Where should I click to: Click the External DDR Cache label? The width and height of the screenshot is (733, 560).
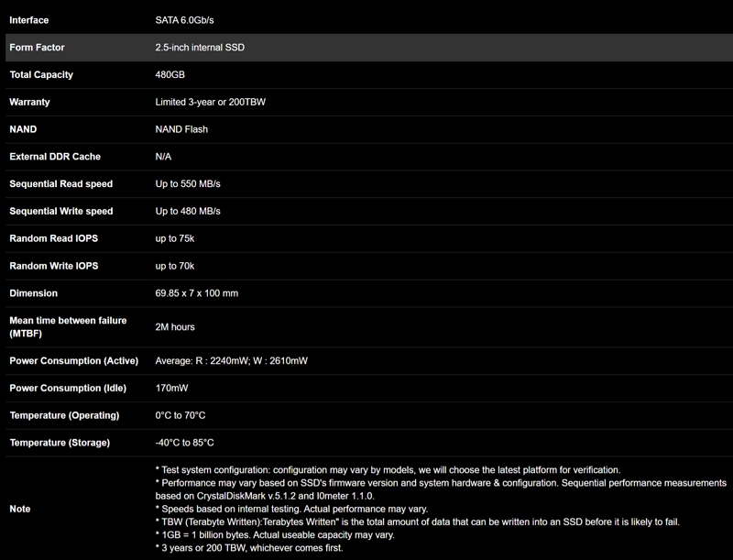pyautogui.click(x=55, y=157)
